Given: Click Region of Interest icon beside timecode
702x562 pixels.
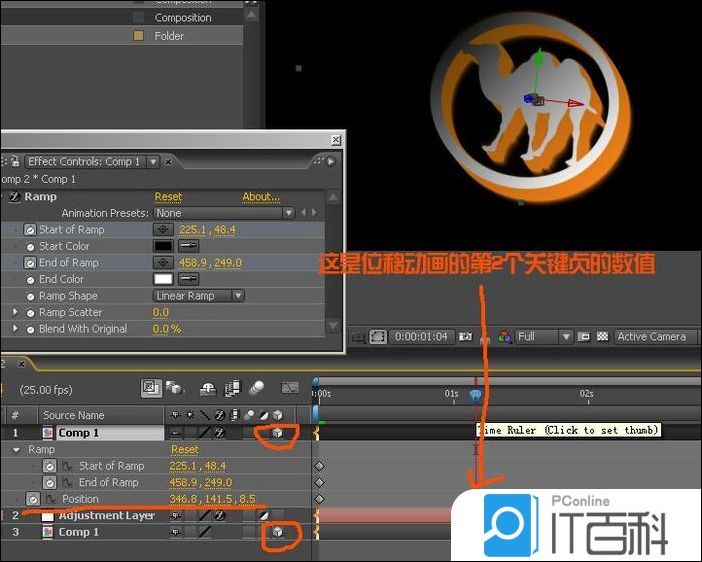Looking at the screenshot, I should pyautogui.click(x=378, y=336).
